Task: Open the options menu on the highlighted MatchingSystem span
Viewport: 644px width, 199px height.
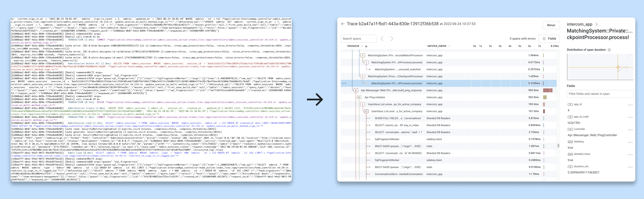Action: click(x=344, y=83)
